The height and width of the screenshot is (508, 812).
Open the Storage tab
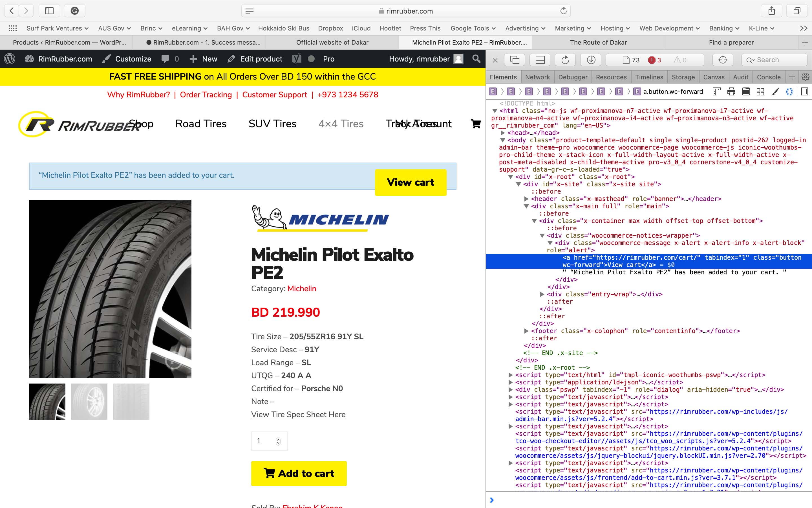tap(683, 77)
